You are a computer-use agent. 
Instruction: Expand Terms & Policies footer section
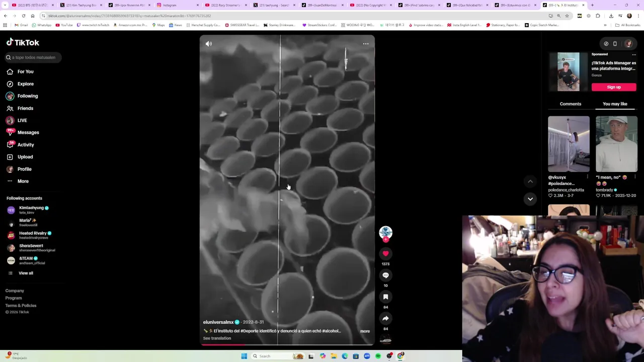(21, 306)
